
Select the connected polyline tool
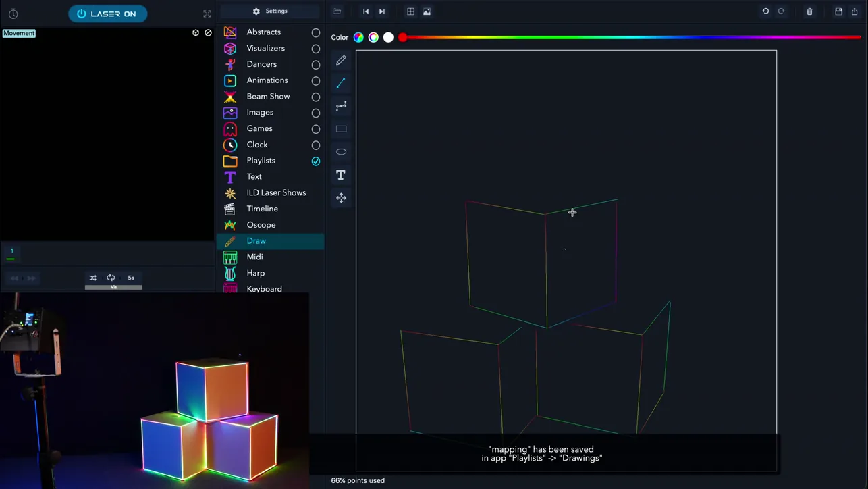(x=341, y=105)
